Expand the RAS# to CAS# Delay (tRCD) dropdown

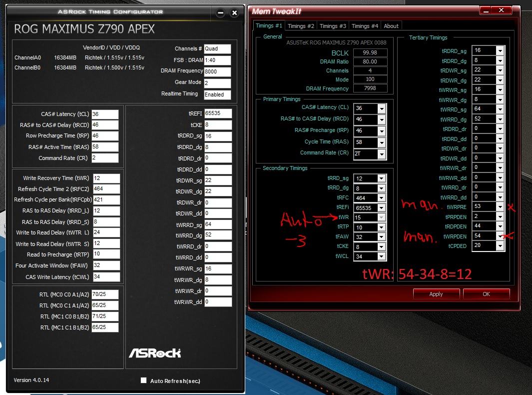382,119
